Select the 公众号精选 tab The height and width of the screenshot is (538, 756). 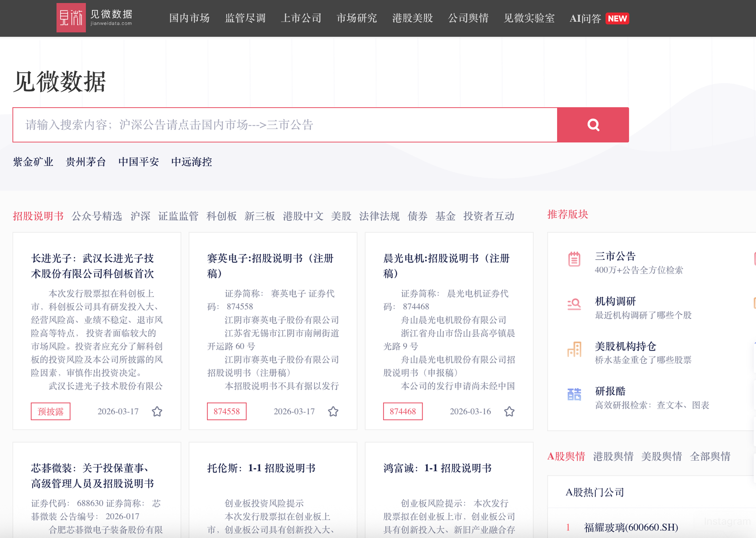pos(97,216)
